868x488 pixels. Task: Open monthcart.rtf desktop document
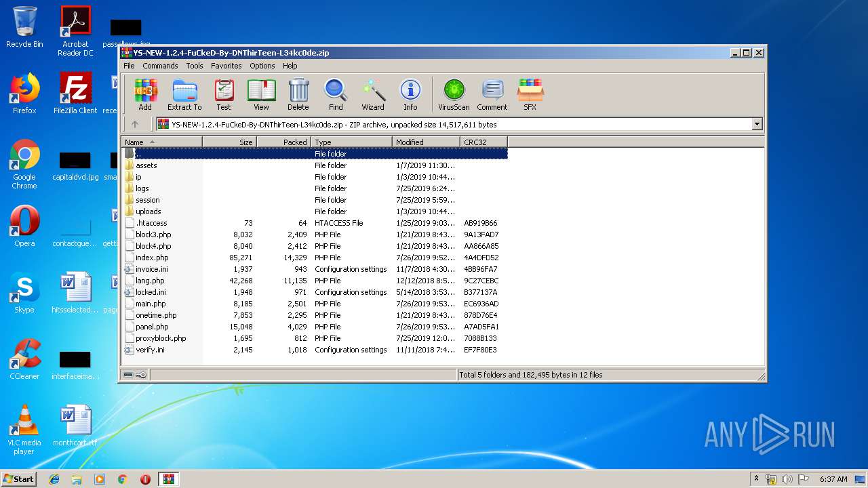coord(75,426)
